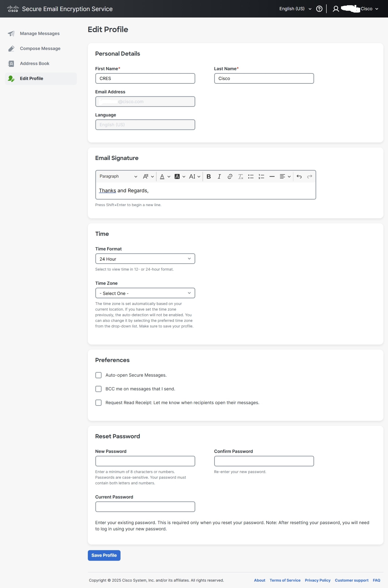The width and height of the screenshot is (388, 588).
Task: Click the Manage Messages paper plane icon
Action: (x=11, y=33)
